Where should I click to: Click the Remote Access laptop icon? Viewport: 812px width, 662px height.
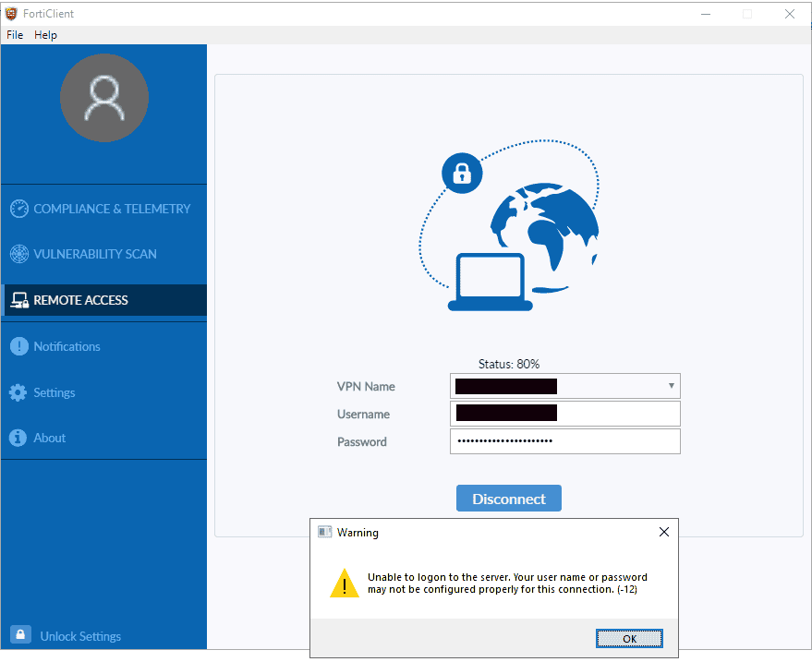(18, 300)
